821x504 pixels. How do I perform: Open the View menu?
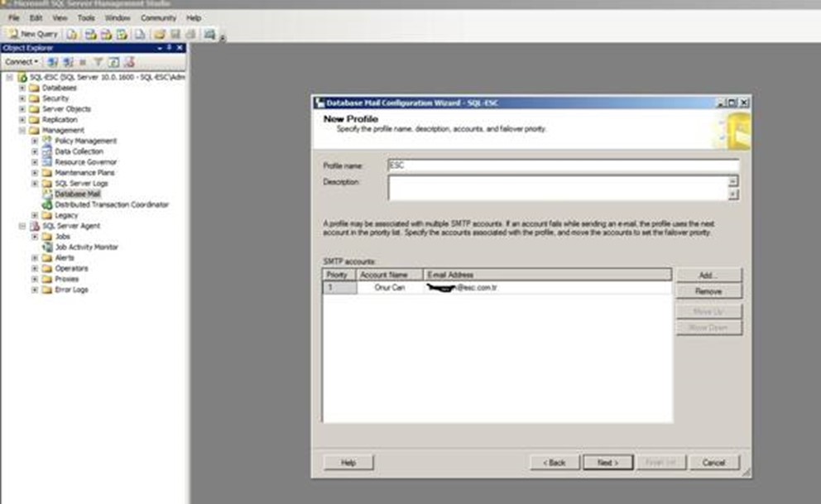pos(60,18)
